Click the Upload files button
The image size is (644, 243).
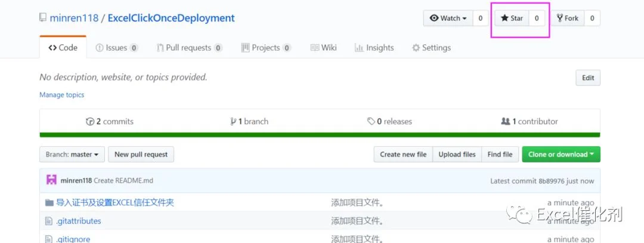tap(457, 154)
